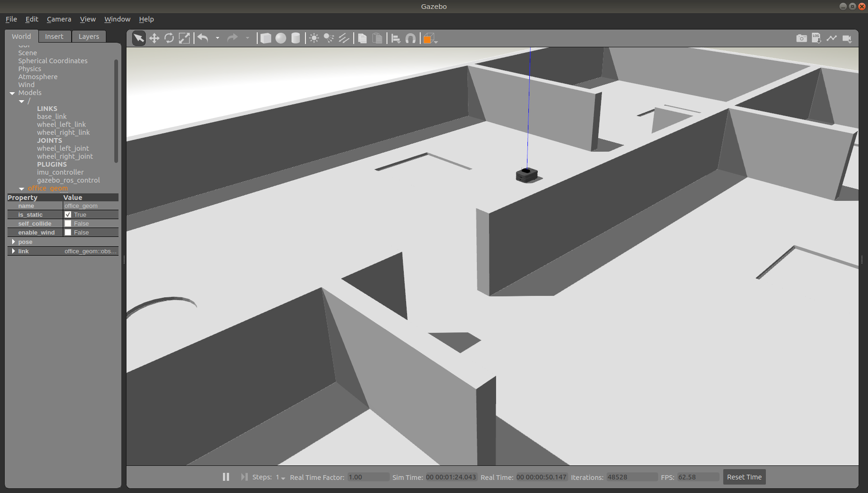Take a screenshot with camera icon
Image resolution: width=868 pixels, height=493 pixels.
coord(801,38)
